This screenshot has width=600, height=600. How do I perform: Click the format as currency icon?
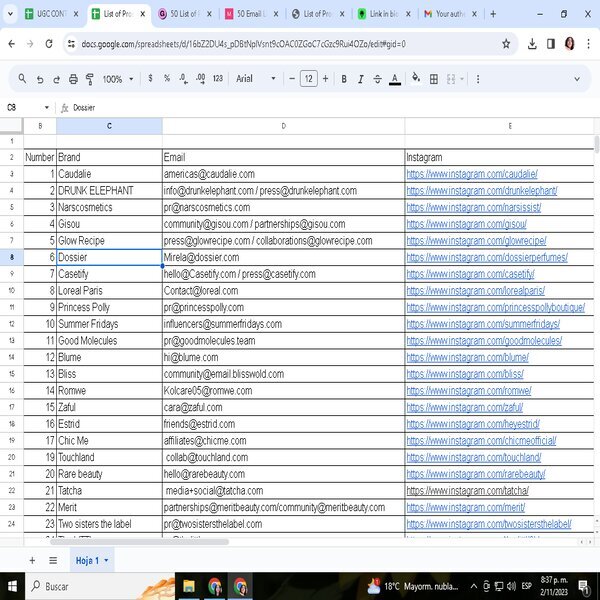(150, 78)
